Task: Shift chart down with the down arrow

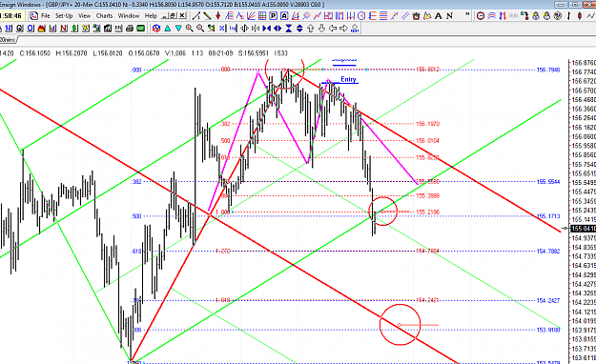Action: click(321, 29)
